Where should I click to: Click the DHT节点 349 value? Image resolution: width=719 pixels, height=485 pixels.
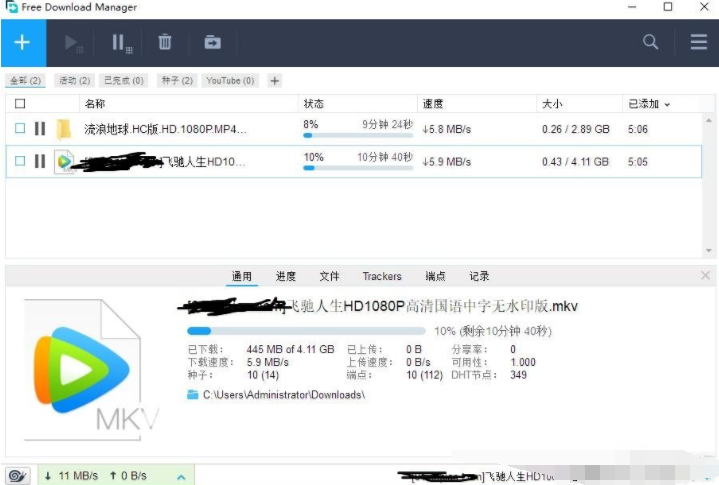point(518,375)
